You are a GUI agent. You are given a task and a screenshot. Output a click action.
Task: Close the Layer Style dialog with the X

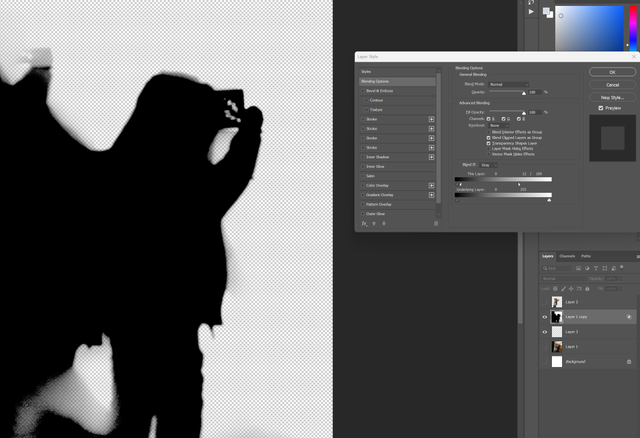pos(634,57)
